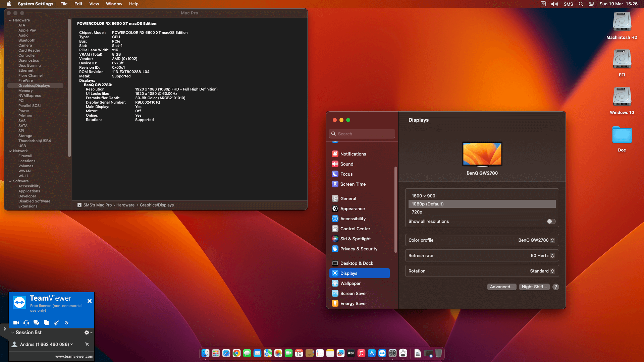
Task: Click the Spotlight search icon in menu bar
Action: [x=581, y=4]
